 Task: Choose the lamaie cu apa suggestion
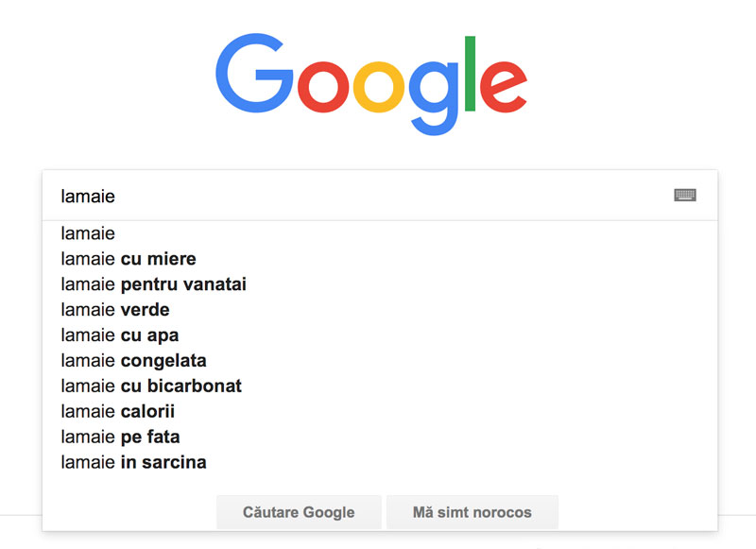coord(380,335)
